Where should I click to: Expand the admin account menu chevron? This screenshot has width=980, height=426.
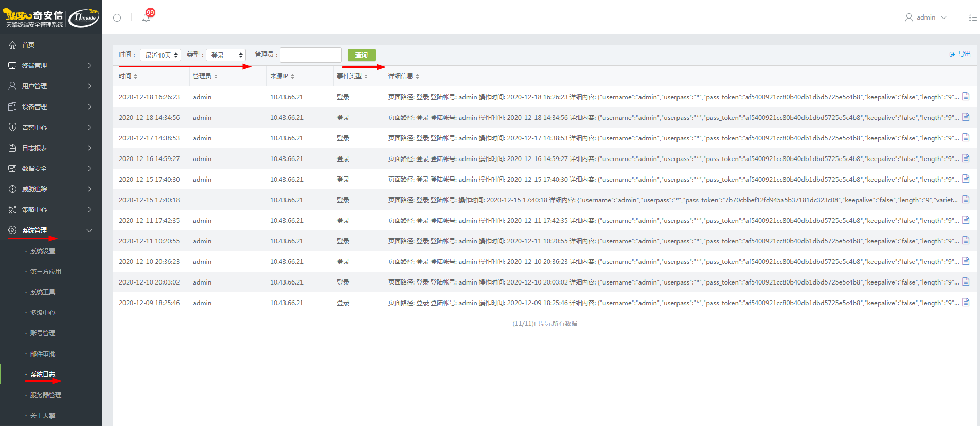click(x=943, y=17)
